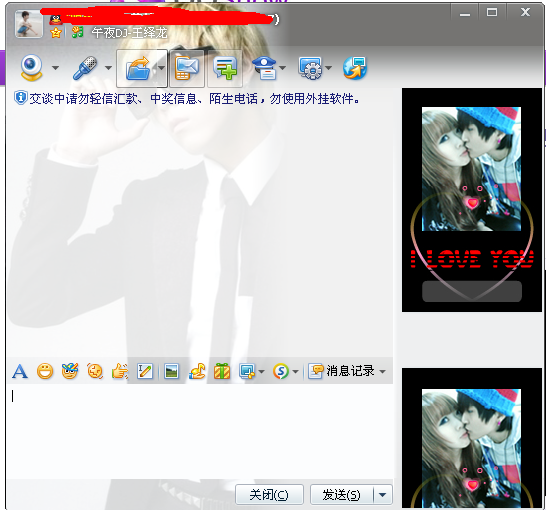This screenshot has height=510, width=546.
Task: Open the smiley emoticon picker
Action: 45,371
